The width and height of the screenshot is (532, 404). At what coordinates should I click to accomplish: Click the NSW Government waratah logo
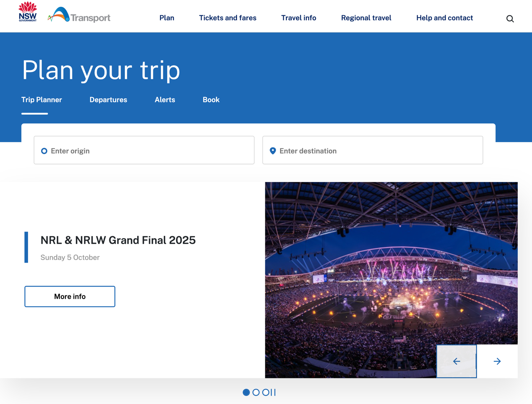(28, 12)
